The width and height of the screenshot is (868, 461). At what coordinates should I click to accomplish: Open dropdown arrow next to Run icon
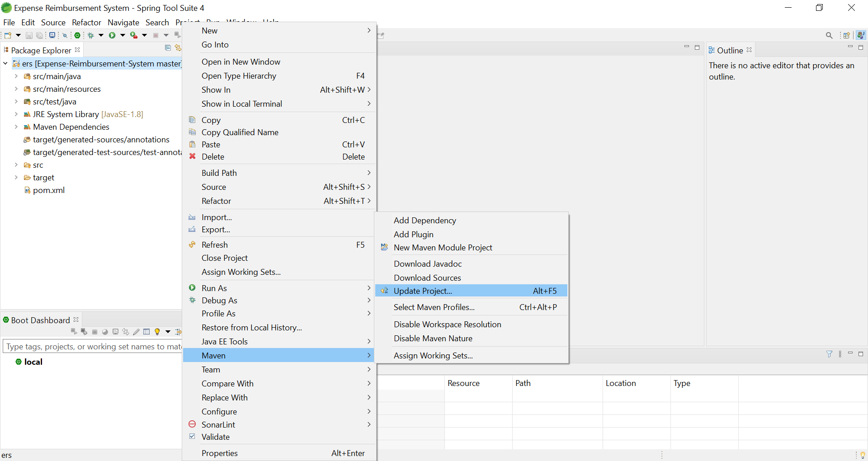click(123, 35)
